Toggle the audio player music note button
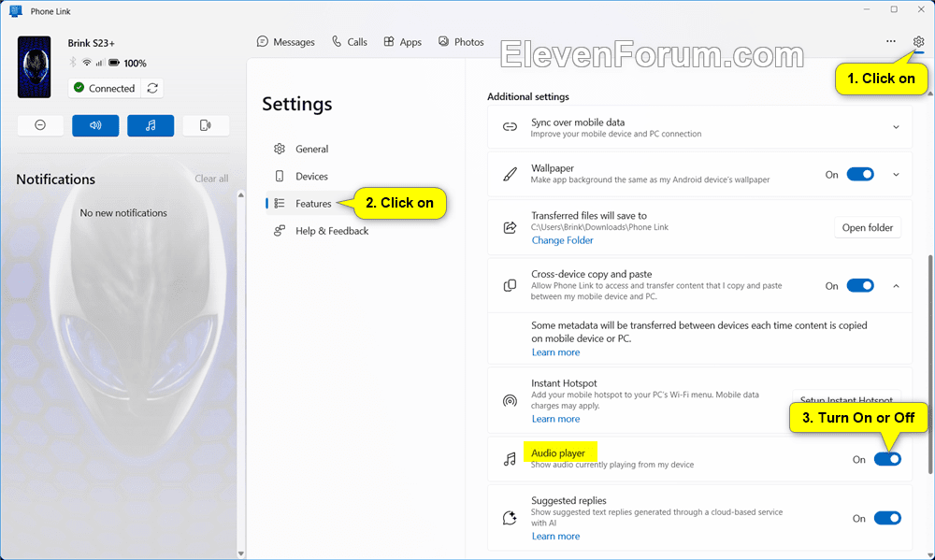This screenshot has height=560, width=935. click(151, 125)
